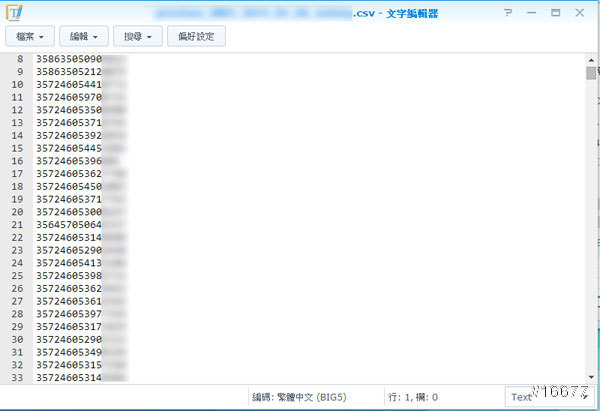Click the text 35724605371 on line 13

69,122
